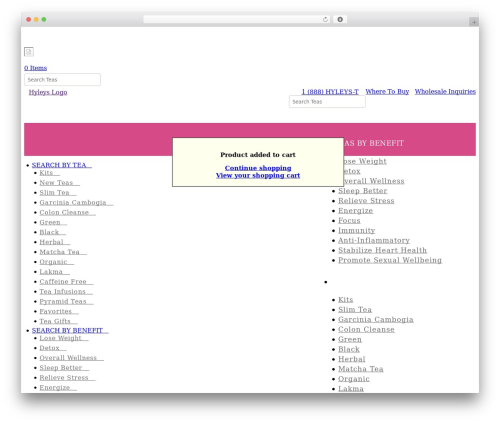Open Black in right column list

pyautogui.click(x=349, y=349)
